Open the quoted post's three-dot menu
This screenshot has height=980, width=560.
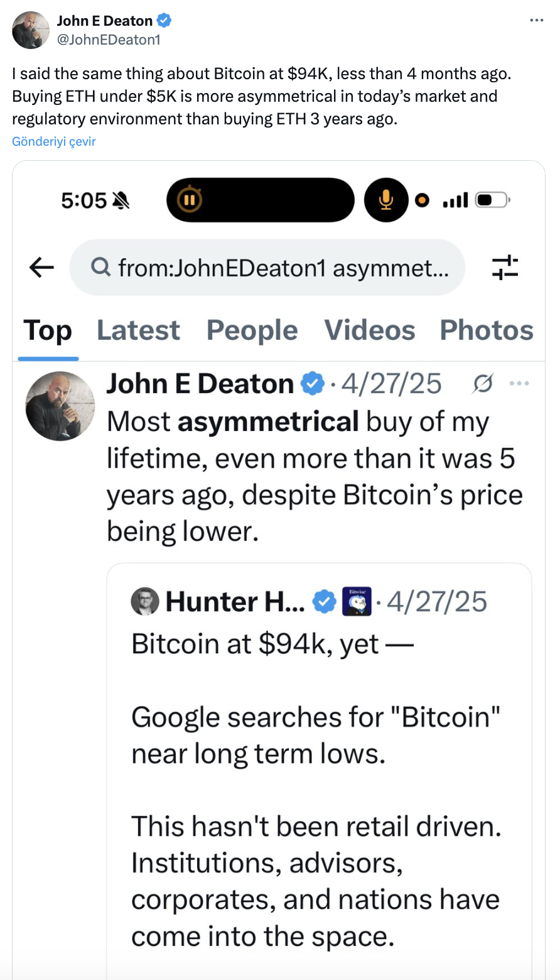[519, 383]
